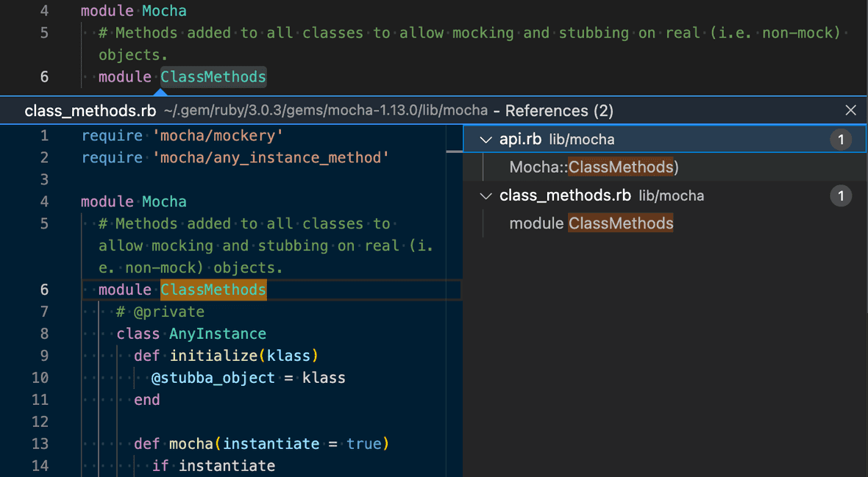Click ClassMethods in main editor line 6
Screen dimensions: 868x477
(x=213, y=77)
